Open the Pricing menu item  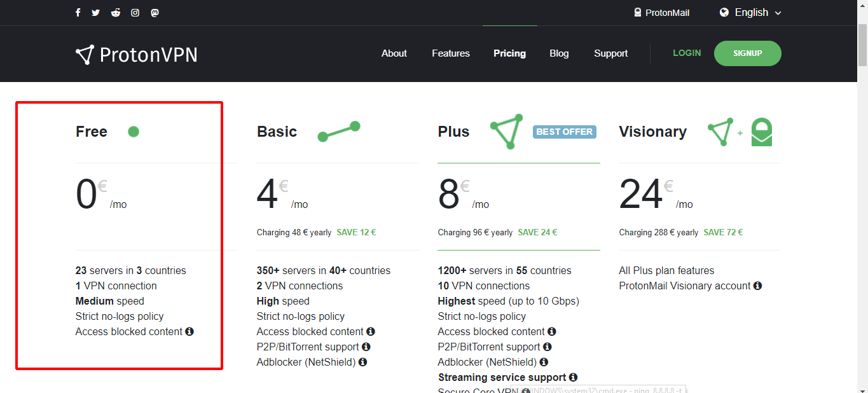pyautogui.click(x=509, y=53)
